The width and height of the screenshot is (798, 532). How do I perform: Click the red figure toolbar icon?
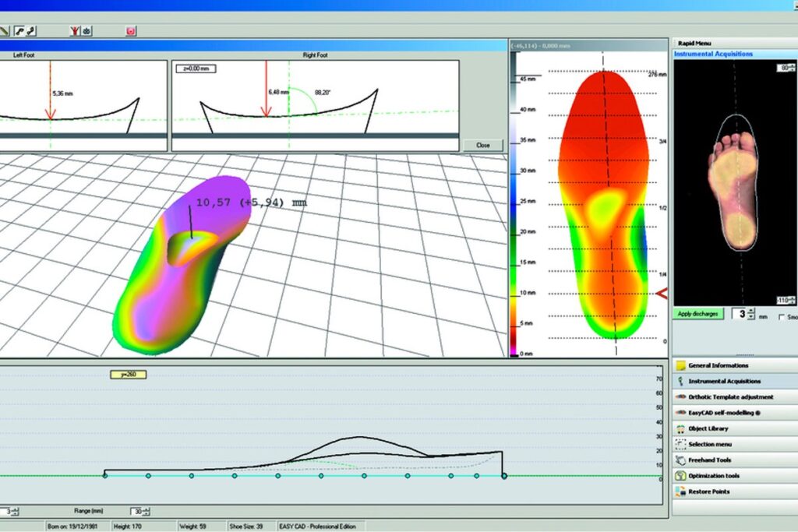coord(76,31)
